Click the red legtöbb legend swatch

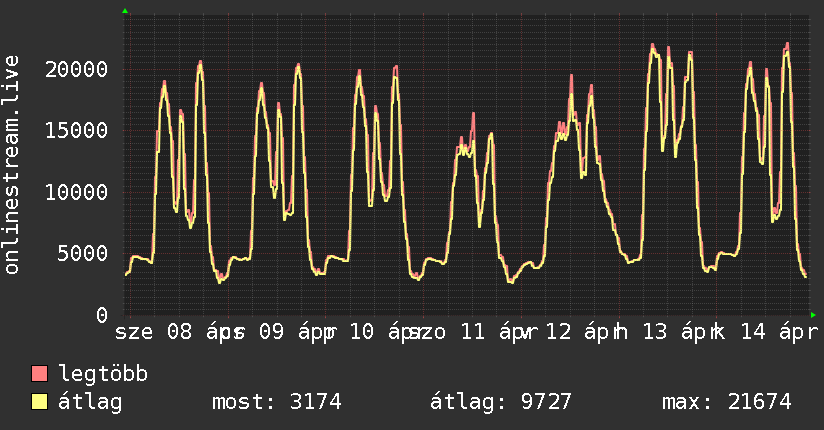click(x=40, y=374)
